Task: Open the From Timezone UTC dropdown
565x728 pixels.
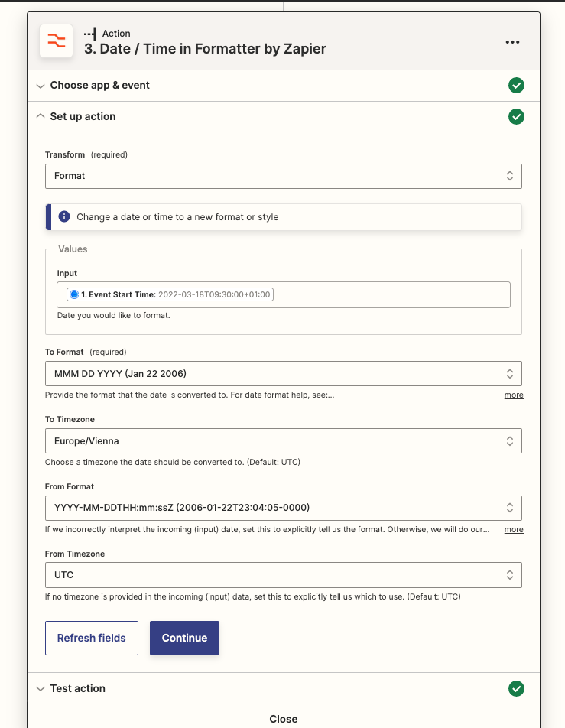Action: click(x=283, y=575)
